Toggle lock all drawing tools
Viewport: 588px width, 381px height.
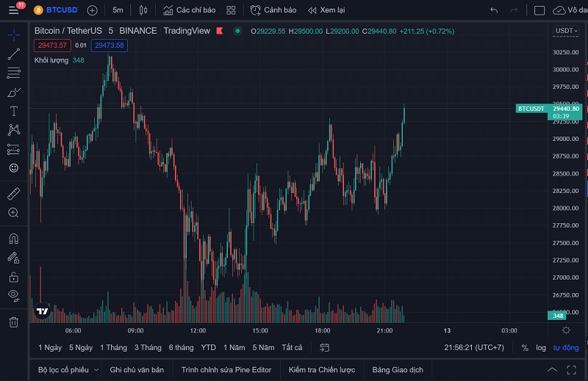point(14,277)
